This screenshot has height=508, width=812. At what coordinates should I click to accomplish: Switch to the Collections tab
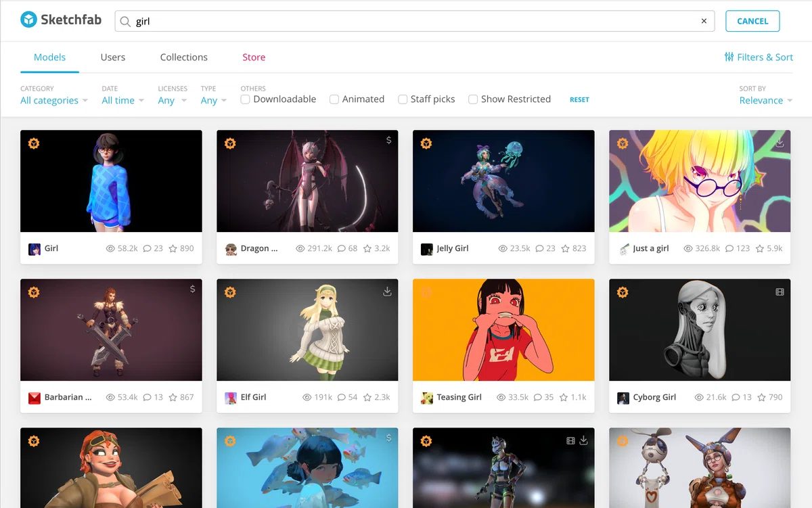(x=184, y=57)
